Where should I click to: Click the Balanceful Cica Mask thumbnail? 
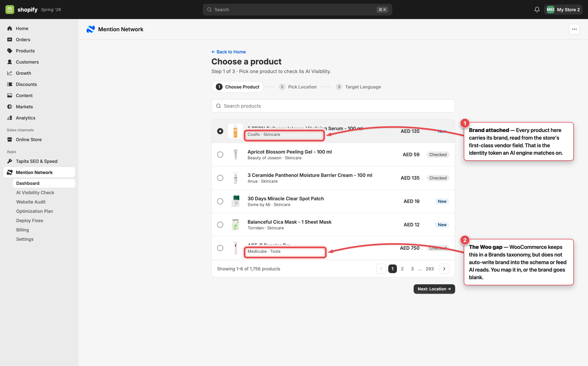(x=235, y=225)
